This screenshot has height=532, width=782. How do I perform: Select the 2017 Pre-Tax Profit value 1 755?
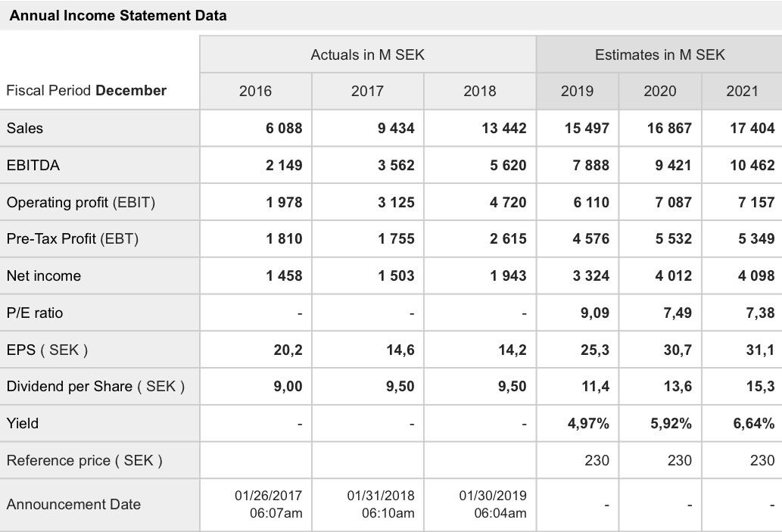(396, 239)
